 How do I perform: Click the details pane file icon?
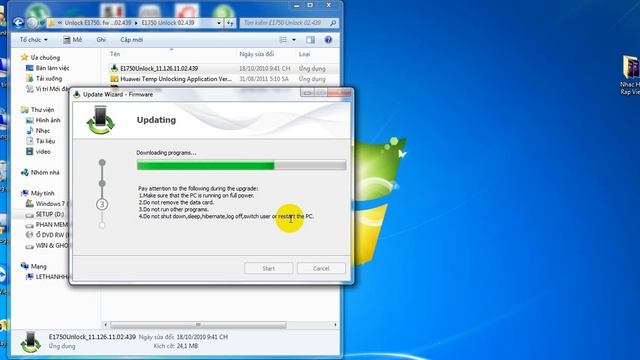(x=31, y=342)
